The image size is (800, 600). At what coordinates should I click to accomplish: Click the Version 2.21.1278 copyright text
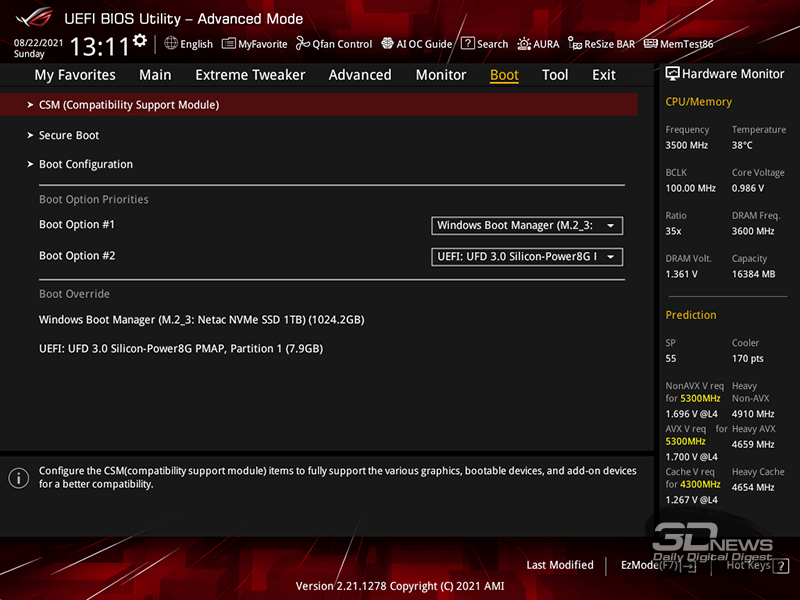click(400, 586)
